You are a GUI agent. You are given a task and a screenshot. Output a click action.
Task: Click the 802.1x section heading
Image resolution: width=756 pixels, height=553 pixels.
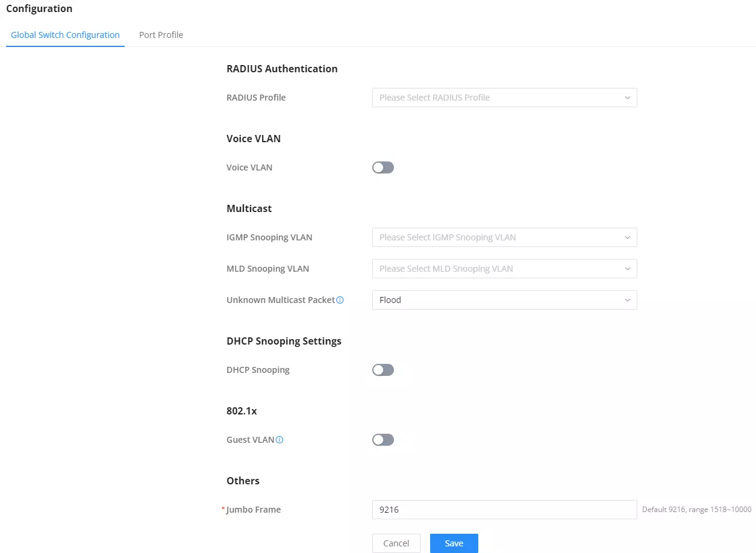click(x=242, y=411)
